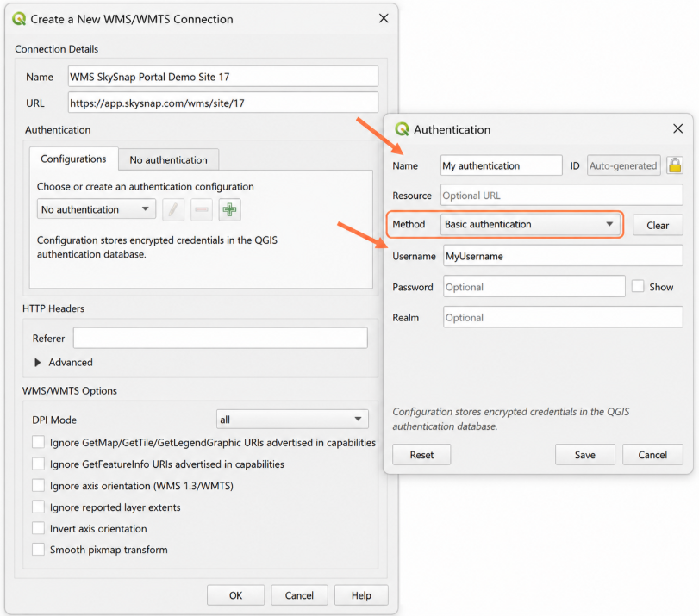699x616 pixels.
Task: Open the DPI Mode dropdown
Action: pos(292,420)
